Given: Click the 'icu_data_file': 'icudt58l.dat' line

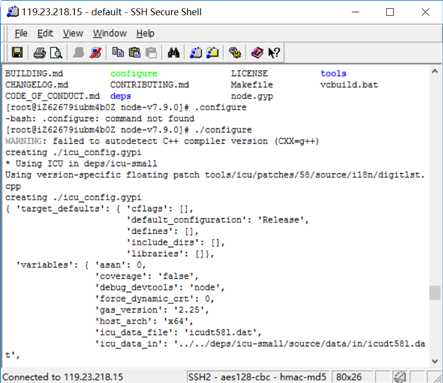Looking at the screenshot, I should (178, 333).
